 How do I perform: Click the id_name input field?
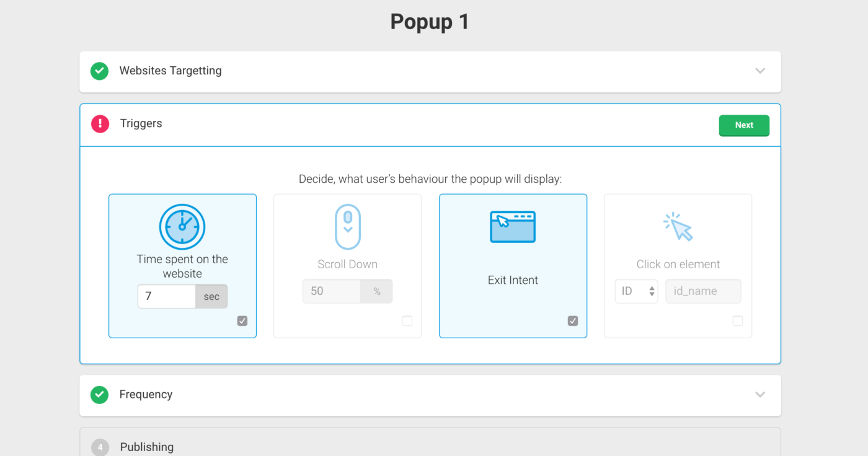703,291
